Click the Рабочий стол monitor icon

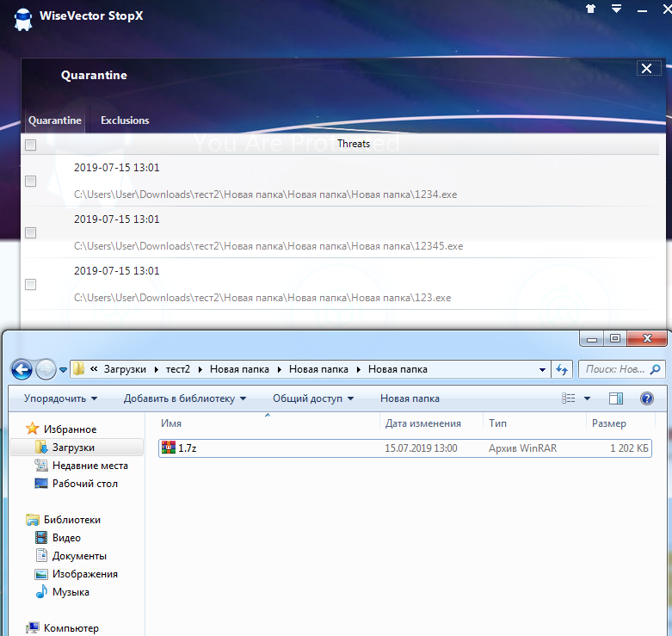pos(41,484)
